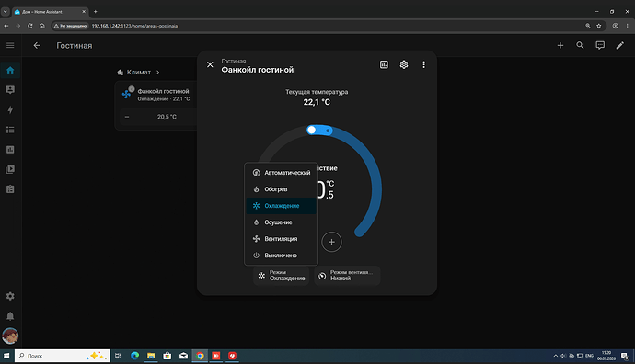Open Chrome tab search dropdown arrow
The image size is (635, 364).
6,12
